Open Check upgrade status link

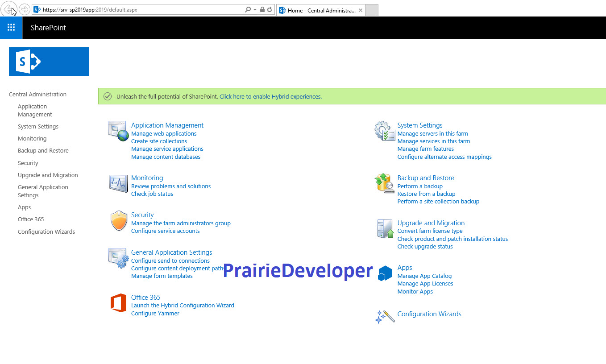425,247
